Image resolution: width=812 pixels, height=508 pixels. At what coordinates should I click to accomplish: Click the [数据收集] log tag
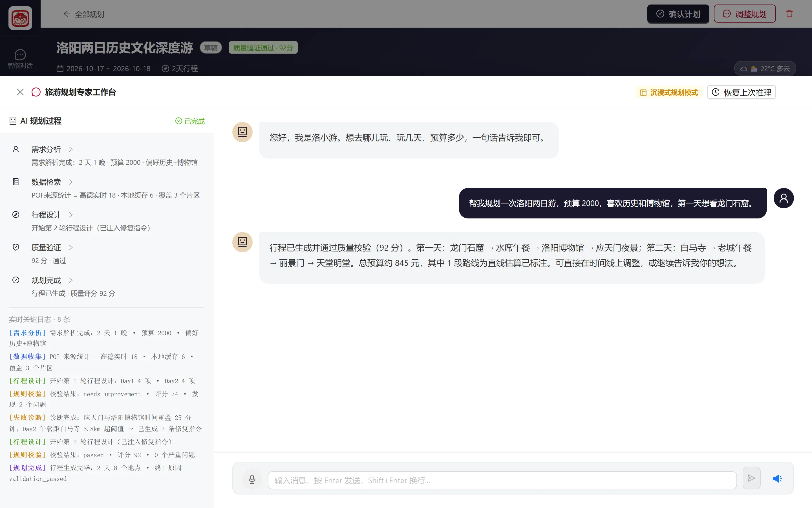pyautogui.click(x=28, y=357)
